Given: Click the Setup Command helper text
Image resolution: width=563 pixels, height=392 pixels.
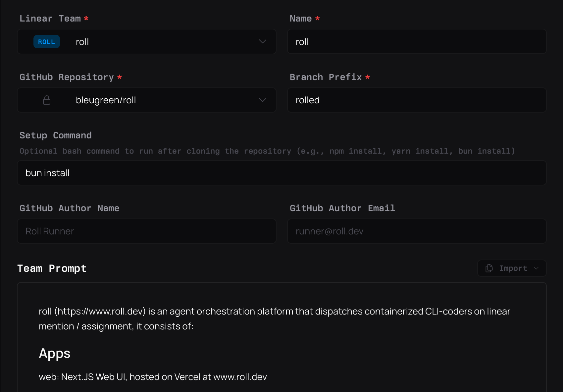Looking at the screenshot, I should coord(267,151).
